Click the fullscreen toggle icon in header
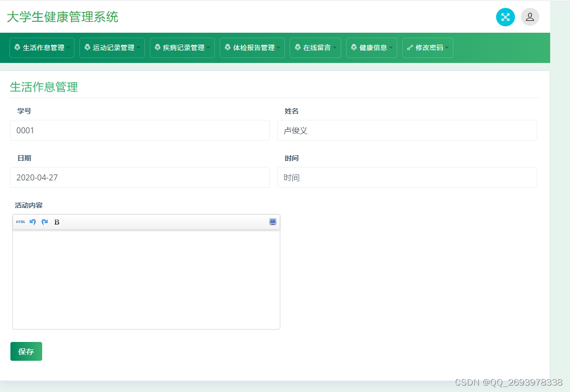The height and width of the screenshot is (392, 570). click(x=506, y=17)
